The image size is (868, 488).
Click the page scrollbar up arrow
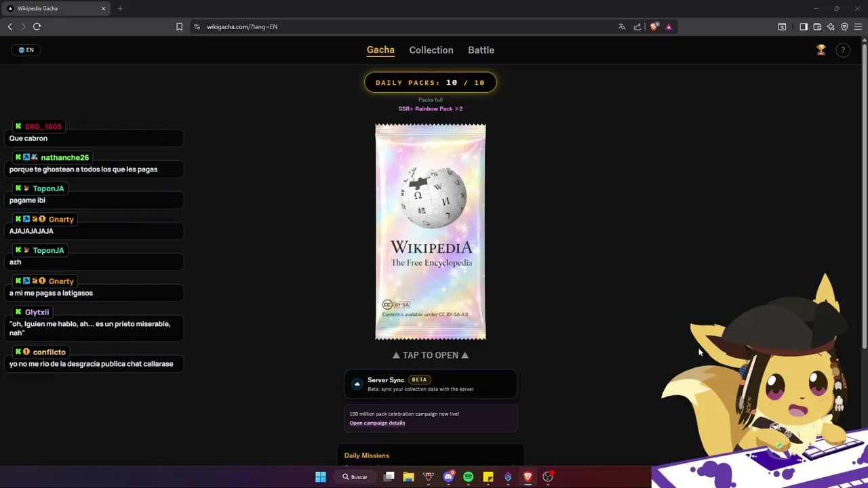tap(864, 41)
